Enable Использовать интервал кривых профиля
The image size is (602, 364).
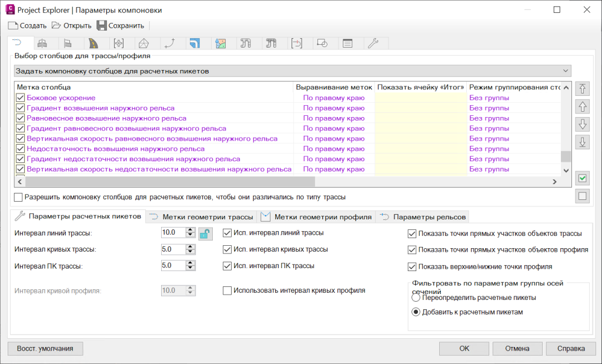coord(227,289)
